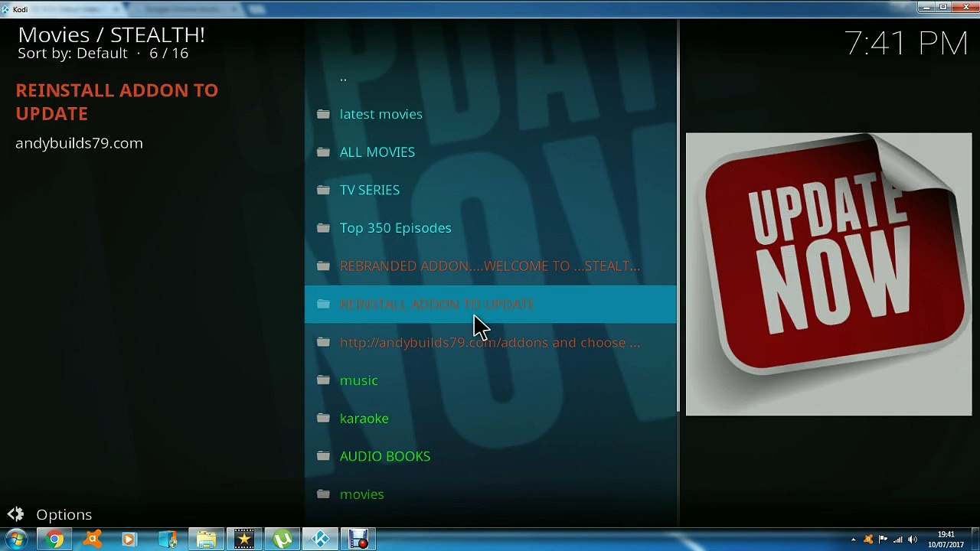Open Avast antivirus from the taskbar
980x551 pixels.
click(93, 540)
